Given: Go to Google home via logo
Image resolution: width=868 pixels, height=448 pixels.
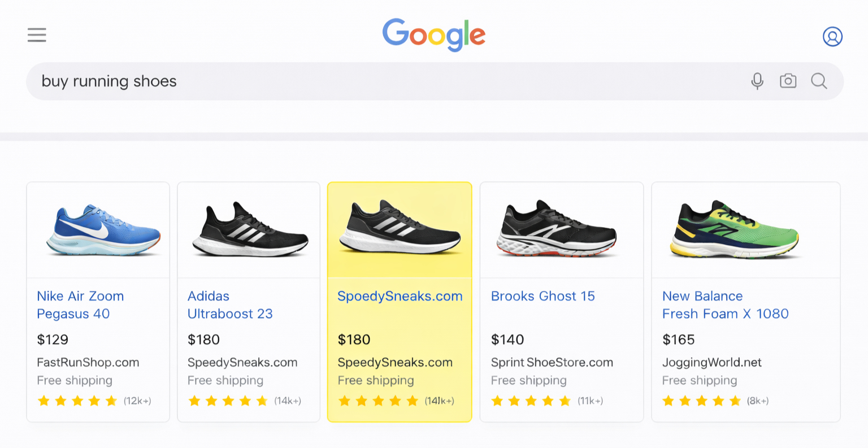Looking at the screenshot, I should coord(433,34).
